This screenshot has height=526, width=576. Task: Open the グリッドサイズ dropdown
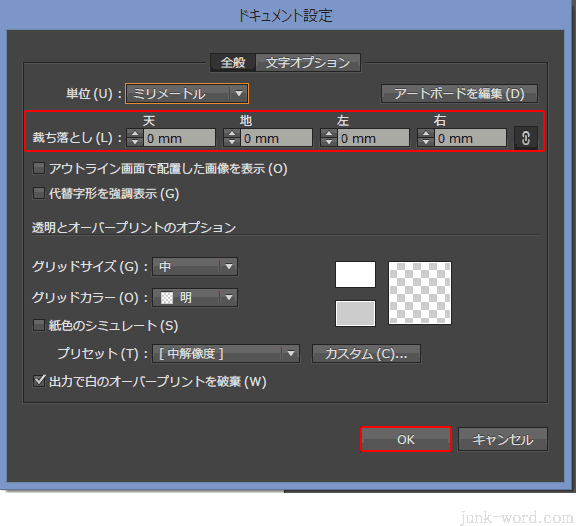click(x=195, y=266)
